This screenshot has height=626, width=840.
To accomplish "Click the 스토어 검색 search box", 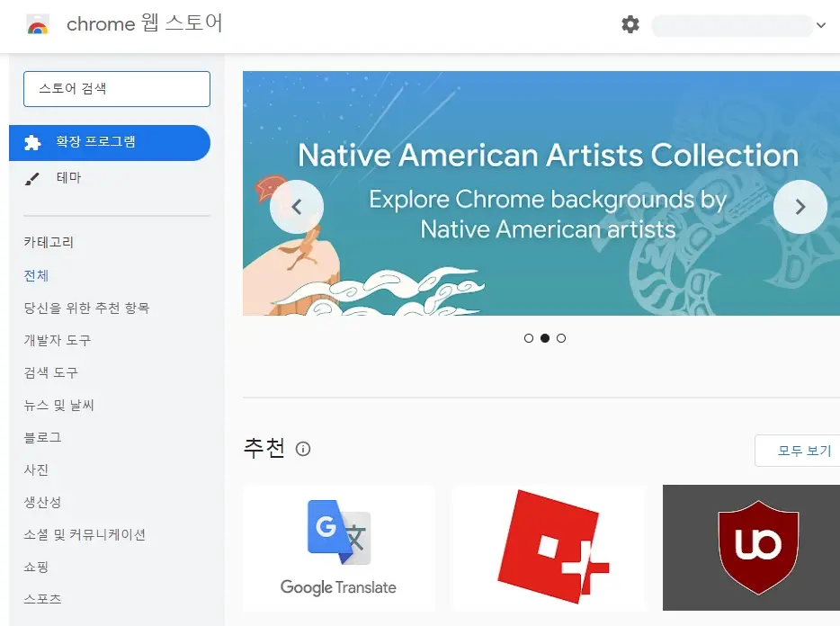I will tap(117, 89).
